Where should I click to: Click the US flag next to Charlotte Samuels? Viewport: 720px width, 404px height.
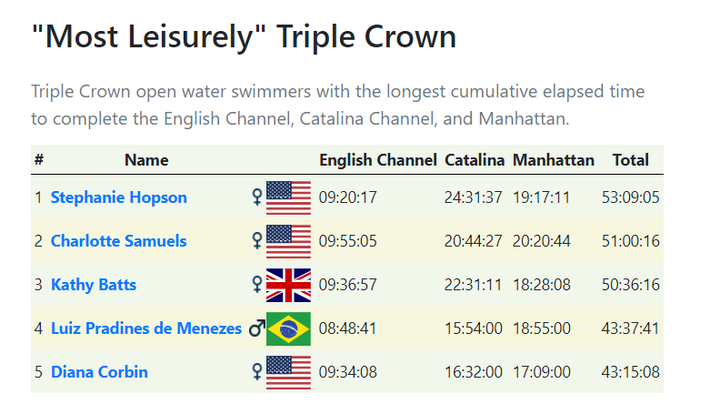288,241
